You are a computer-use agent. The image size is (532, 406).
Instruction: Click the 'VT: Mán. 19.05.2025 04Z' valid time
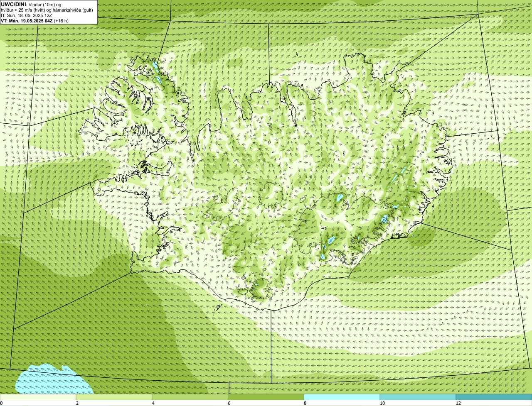coord(27,21)
